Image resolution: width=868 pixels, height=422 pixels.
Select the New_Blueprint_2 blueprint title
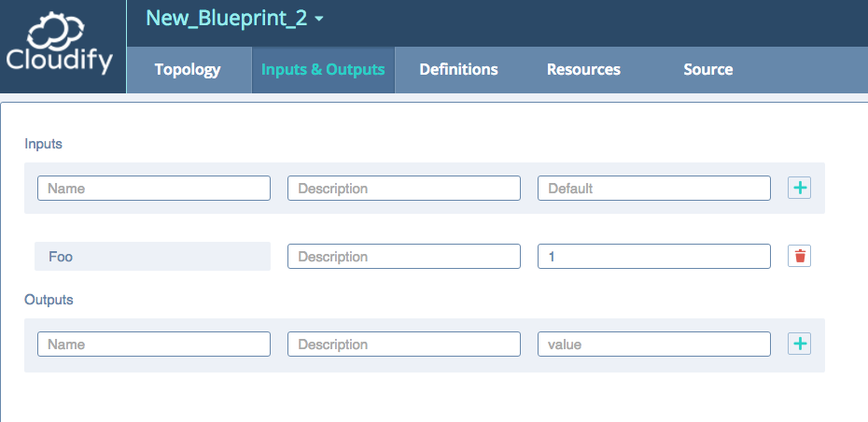227,19
